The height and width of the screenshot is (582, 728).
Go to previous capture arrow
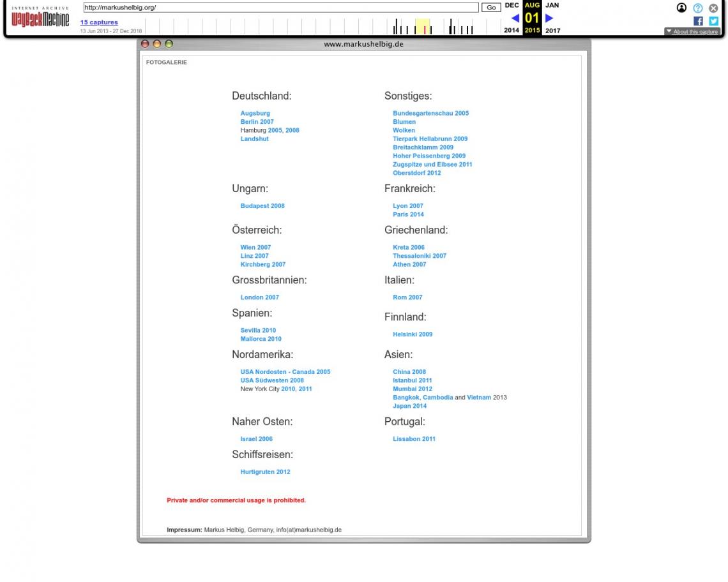click(x=515, y=18)
